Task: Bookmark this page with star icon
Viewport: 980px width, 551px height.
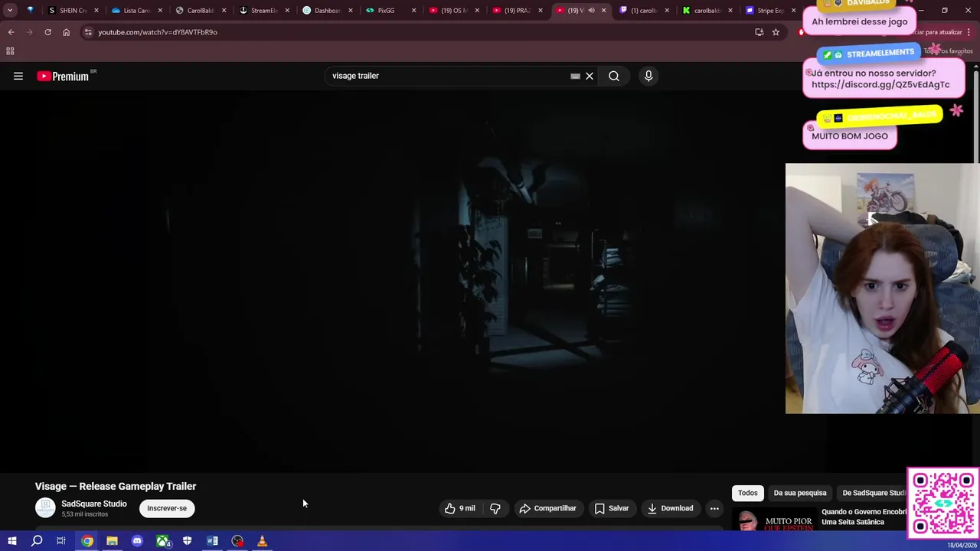Action: click(776, 32)
